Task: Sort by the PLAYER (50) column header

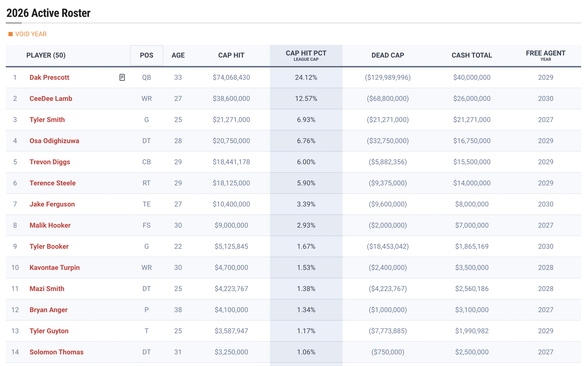Action: [46, 55]
